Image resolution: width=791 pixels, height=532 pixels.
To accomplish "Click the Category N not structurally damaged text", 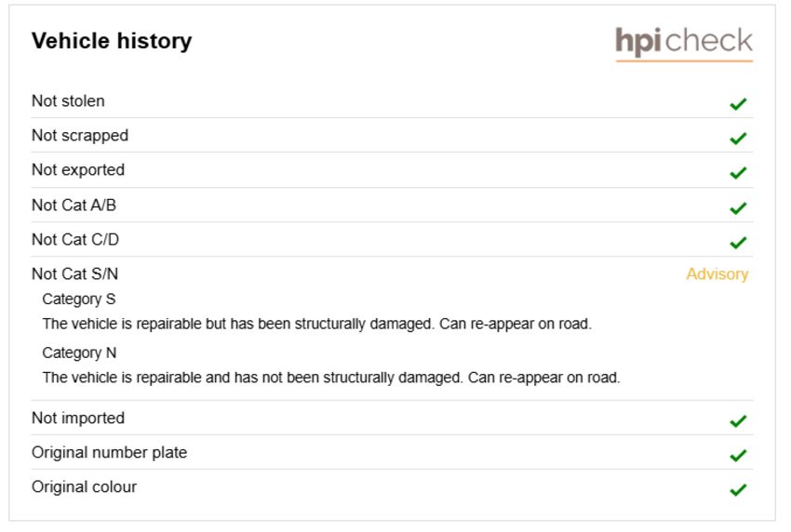I will 331,378.
